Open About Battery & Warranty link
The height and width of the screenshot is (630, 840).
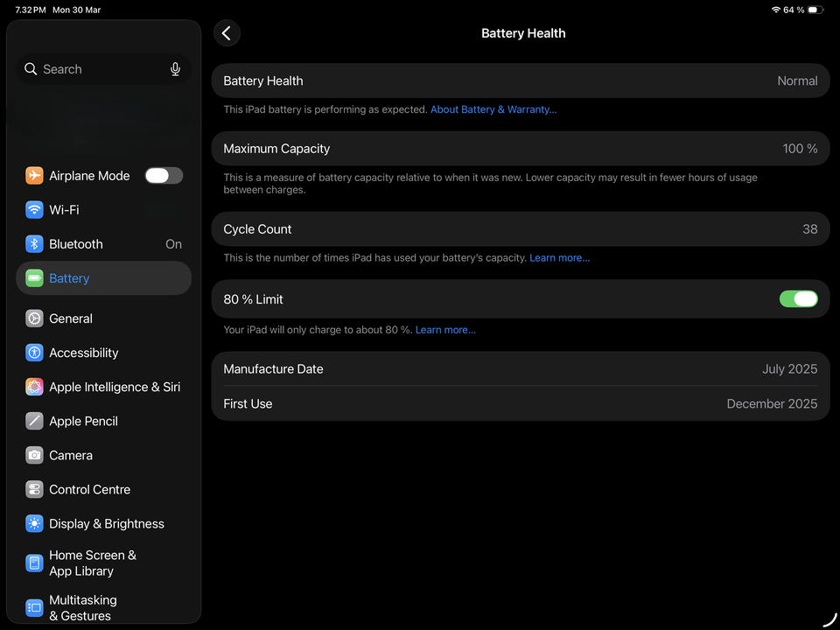(493, 110)
